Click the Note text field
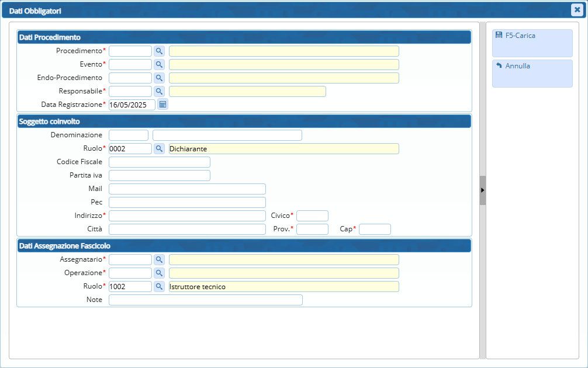This screenshot has height=368, width=588. click(x=205, y=300)
